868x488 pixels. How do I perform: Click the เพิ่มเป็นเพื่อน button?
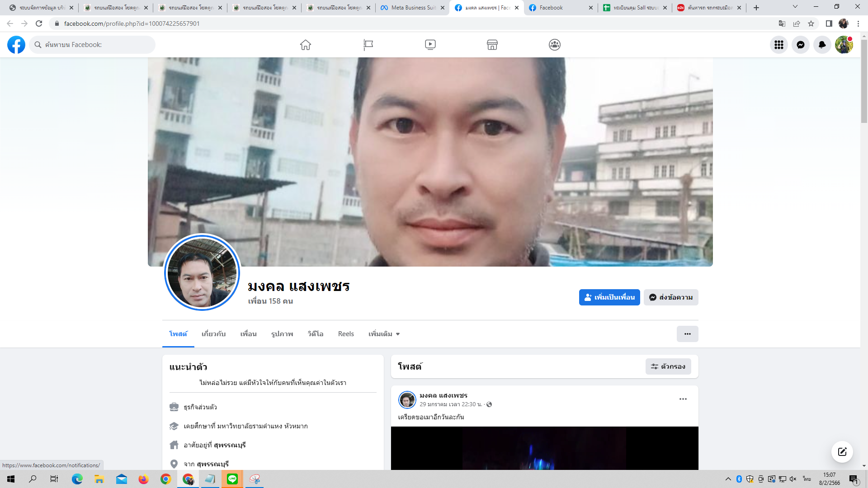tap(609, 297)
